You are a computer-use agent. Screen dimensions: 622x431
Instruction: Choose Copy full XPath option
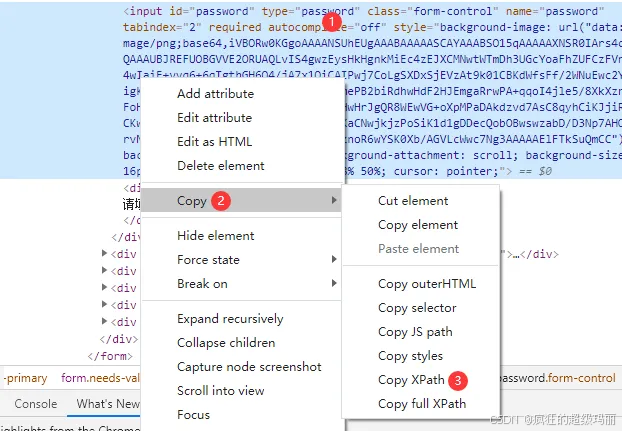(422, 404)
